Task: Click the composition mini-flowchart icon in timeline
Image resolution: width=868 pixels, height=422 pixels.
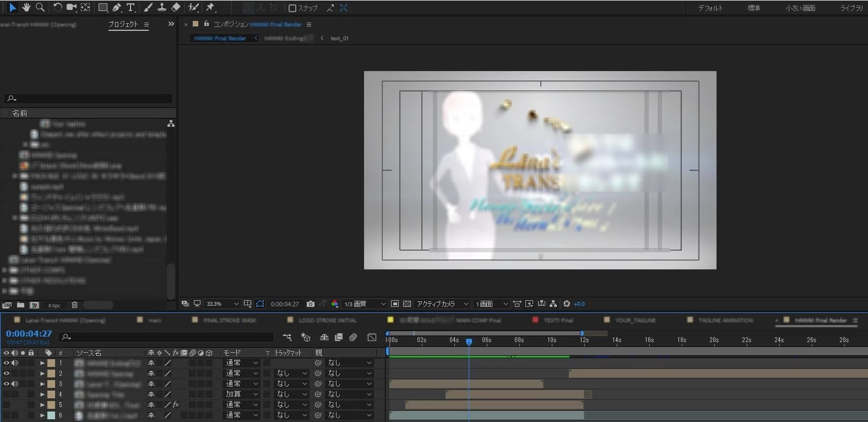Action: coord(287,337)
